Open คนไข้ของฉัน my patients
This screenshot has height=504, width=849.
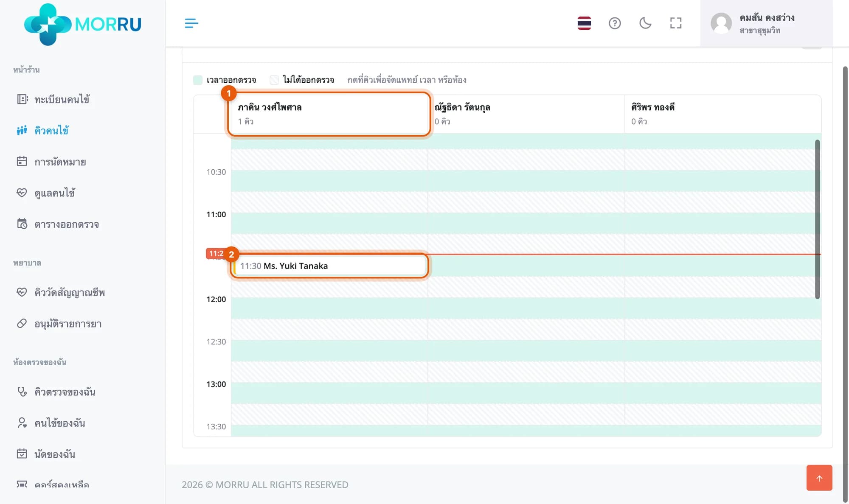pyautogui.click(x=51, y=423)
